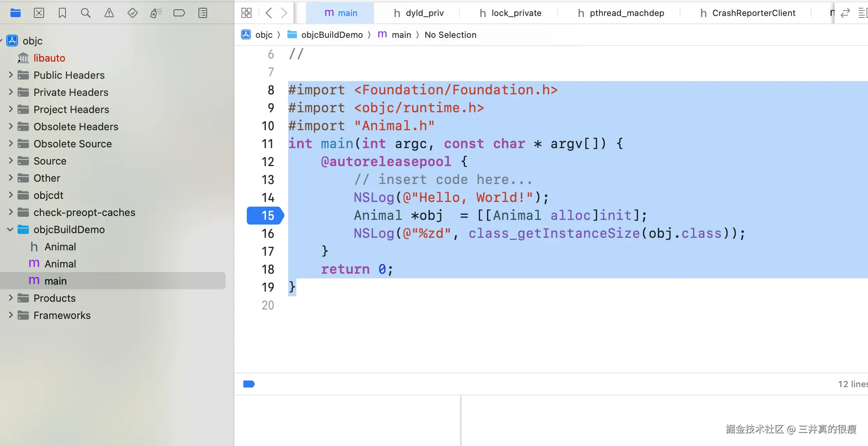Image resolution: width=868 pixels, height=446 pixels.
Task: Go back with editor back arrow
Action: [x=268, y=13]
